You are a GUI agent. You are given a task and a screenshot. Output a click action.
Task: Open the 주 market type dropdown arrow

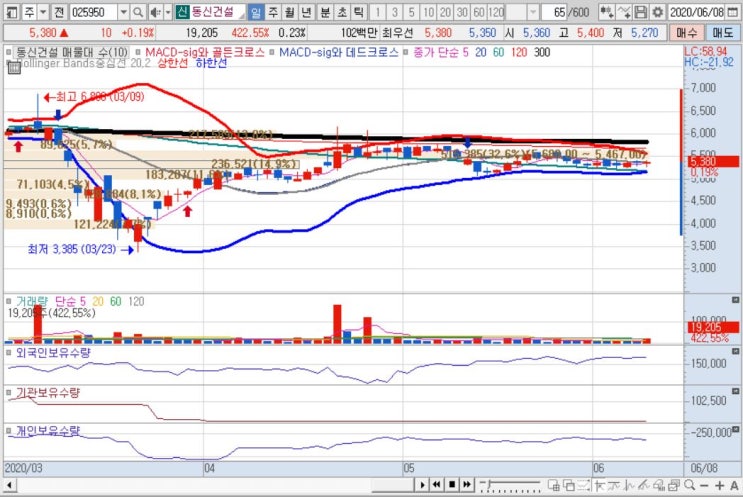pos(43,12)
